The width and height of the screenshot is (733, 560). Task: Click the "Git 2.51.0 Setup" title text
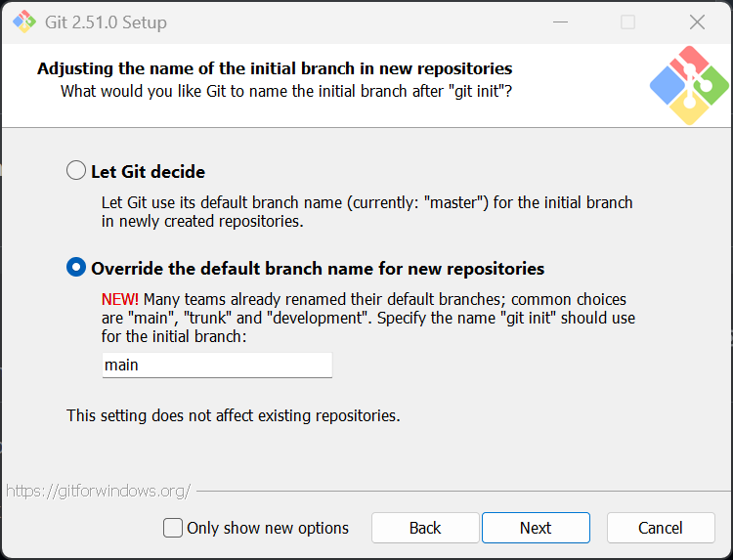(x=106, y=22)
